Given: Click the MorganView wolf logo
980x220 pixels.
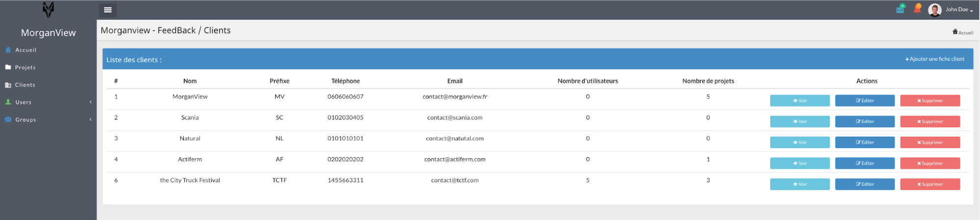Looking at the screenshot, I should click(48, 10).
